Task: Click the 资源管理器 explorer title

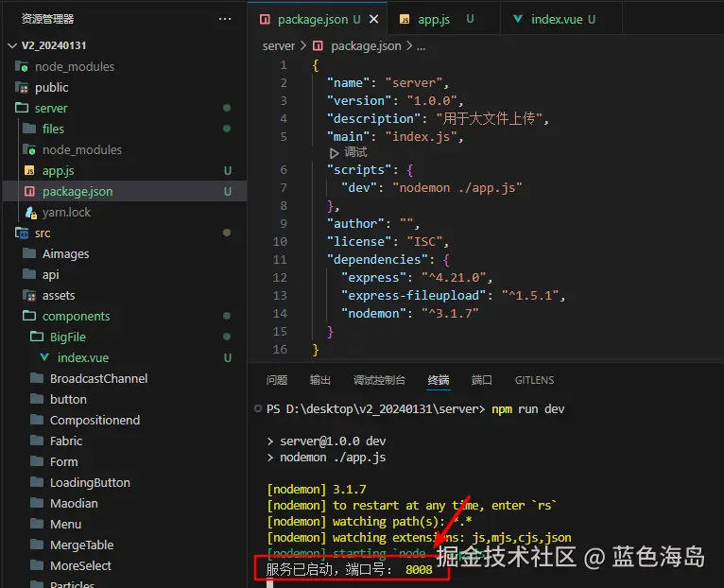Action: (x=47, y=19)
